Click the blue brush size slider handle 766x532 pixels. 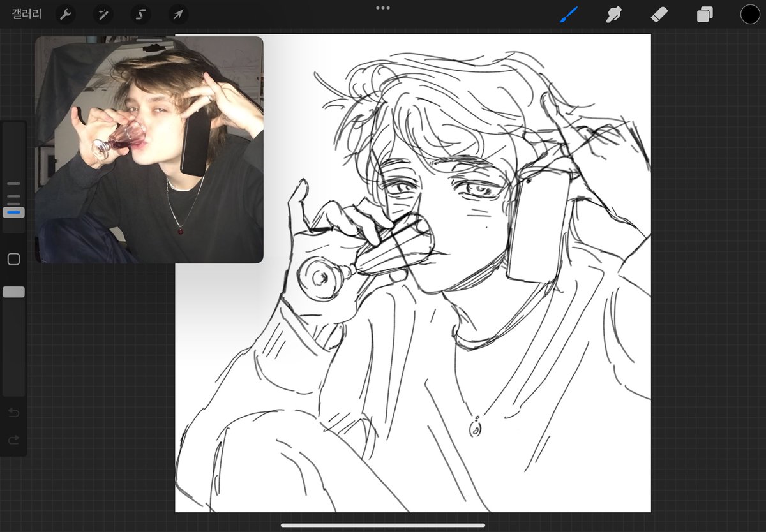point(13,212)
